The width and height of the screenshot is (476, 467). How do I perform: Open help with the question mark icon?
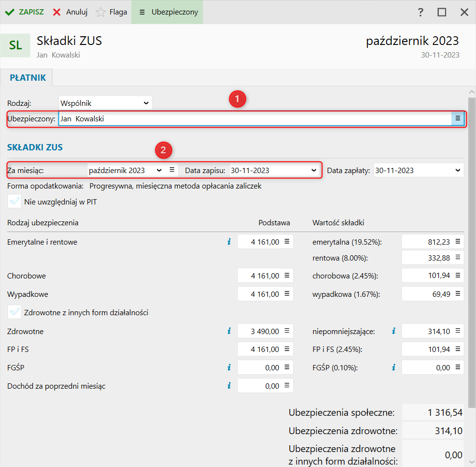click(x=420, y=12)
